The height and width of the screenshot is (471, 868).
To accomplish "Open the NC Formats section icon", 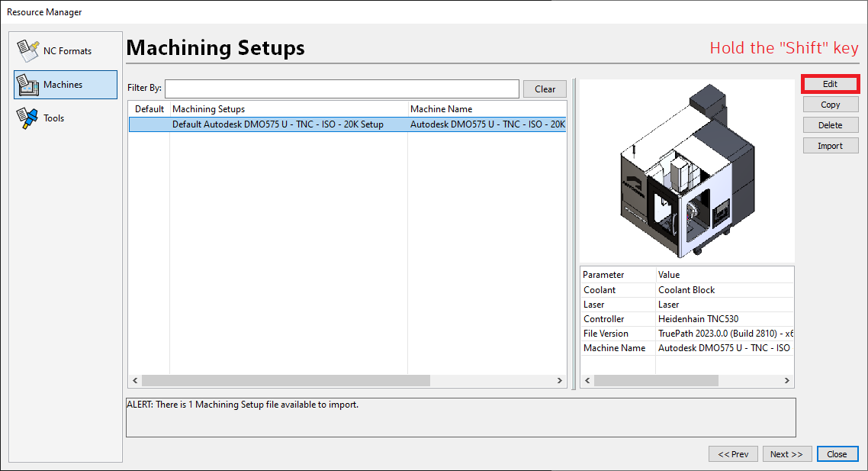I will [x=27, y=51].
